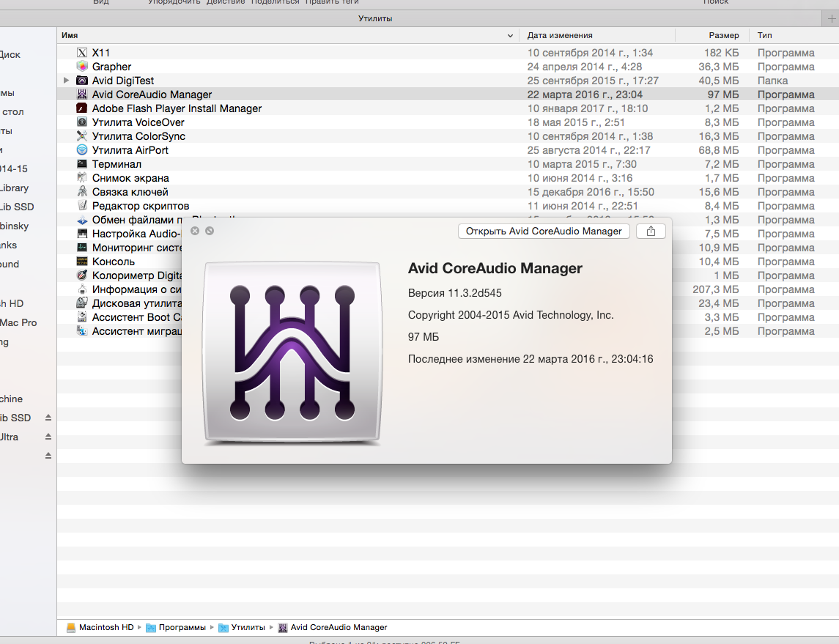Select the Утилиты tab
Viewport: 839px width, 644px height.
tap(375, 18)
